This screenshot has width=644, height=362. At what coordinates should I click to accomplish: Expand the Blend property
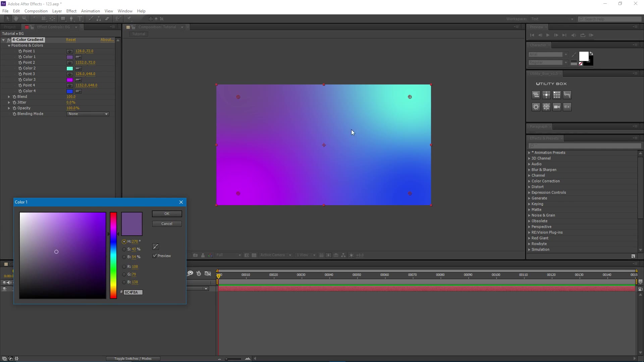[9, 97]
